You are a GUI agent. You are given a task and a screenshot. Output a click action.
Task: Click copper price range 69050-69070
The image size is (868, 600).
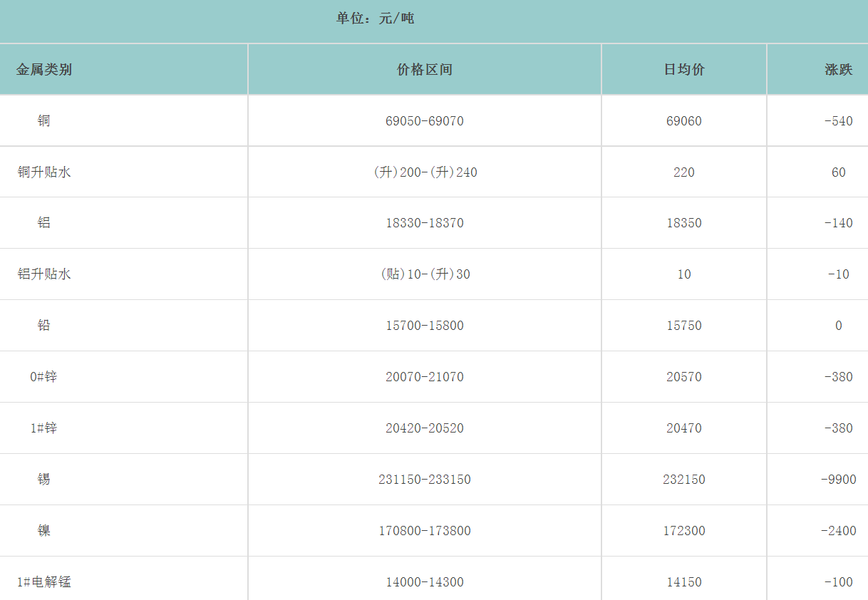point(425,121)
